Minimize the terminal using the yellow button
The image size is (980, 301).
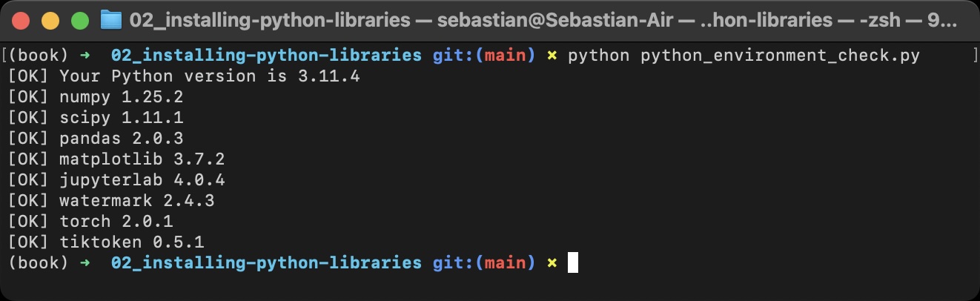[x=50, y=20]
